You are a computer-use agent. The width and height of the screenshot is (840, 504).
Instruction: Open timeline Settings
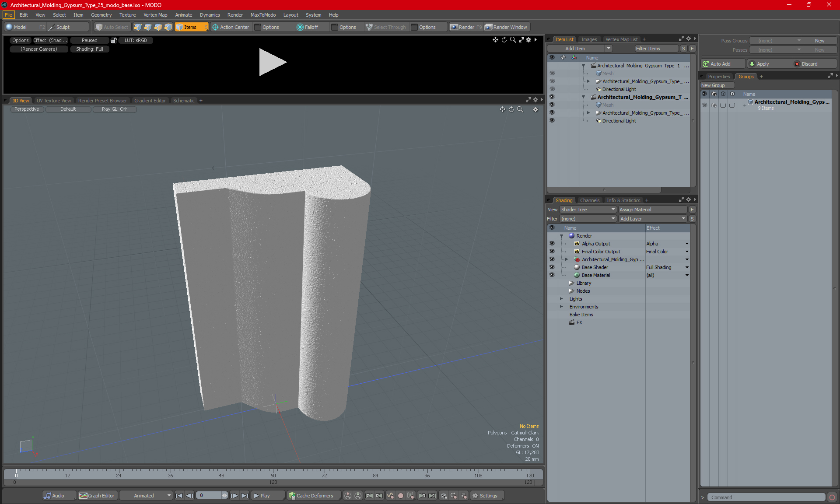[x=487, y=496]
